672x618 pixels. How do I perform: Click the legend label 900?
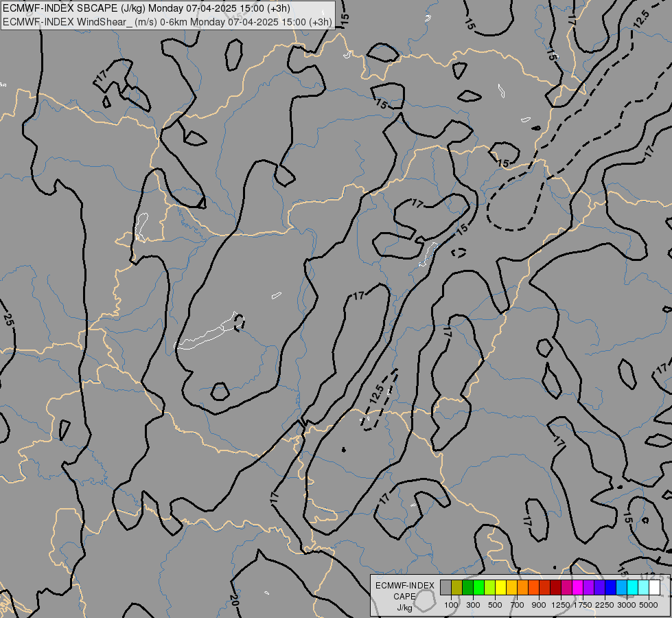pos(539,605)
